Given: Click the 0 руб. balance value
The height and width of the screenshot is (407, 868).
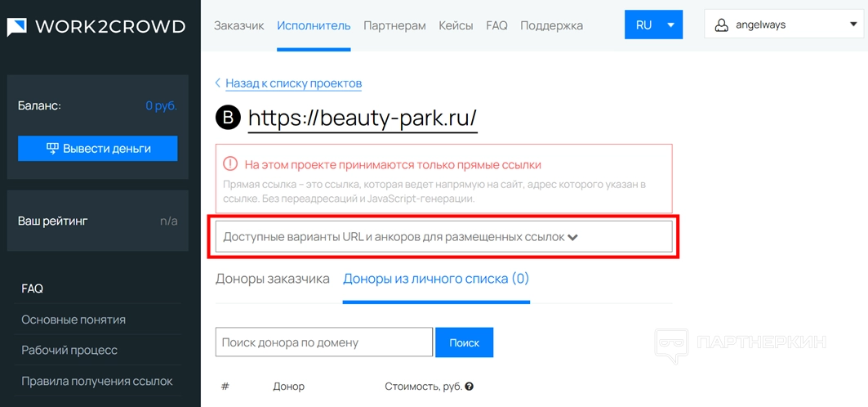Looking at the screenshot, I should coord(161,105).
